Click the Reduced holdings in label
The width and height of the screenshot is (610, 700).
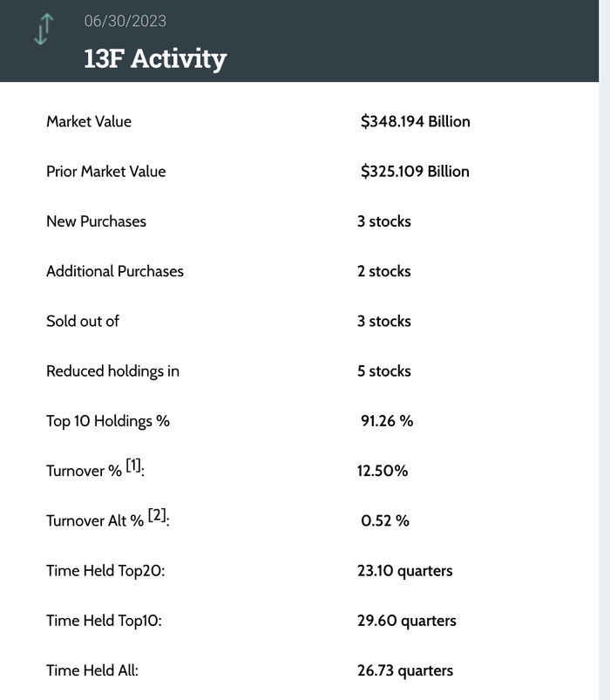coord(112,371)
